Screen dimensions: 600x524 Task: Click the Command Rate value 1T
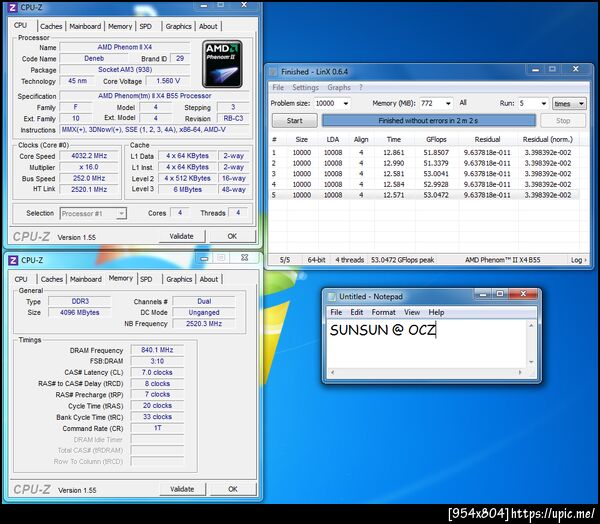click(x=157, y=428)
